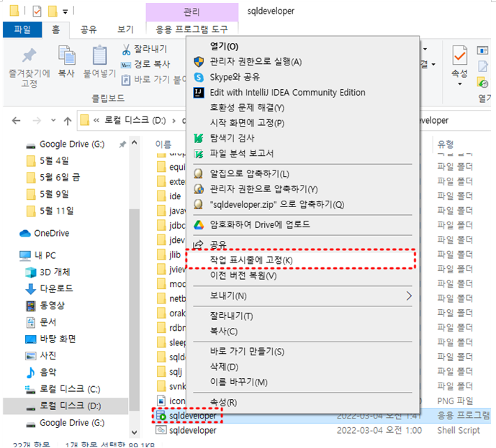Choose 잘라내기(T) in context menu
The height and width of the screenshot is (448, 496).
[232, 316]
